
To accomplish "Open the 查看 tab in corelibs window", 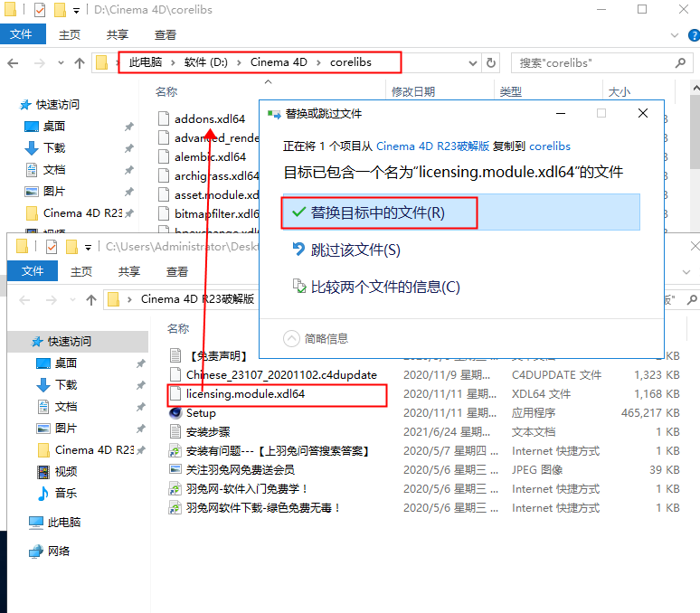I will 166,35.
